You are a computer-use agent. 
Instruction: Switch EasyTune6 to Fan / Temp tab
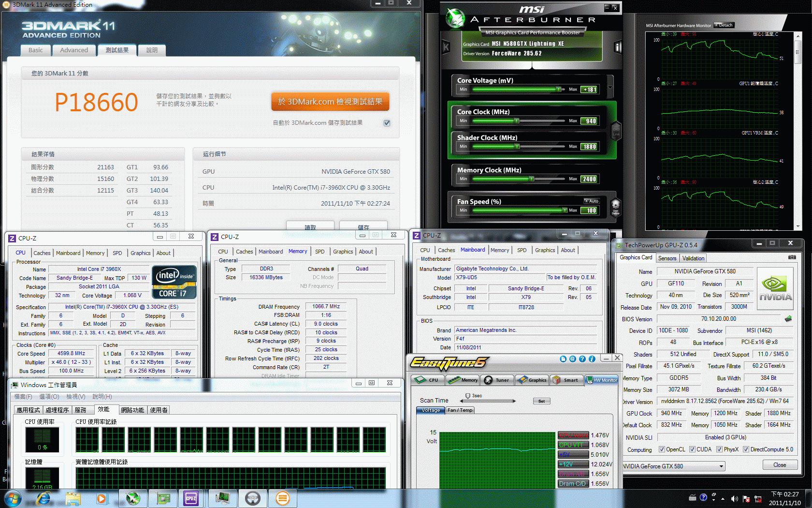click(460, 410)
